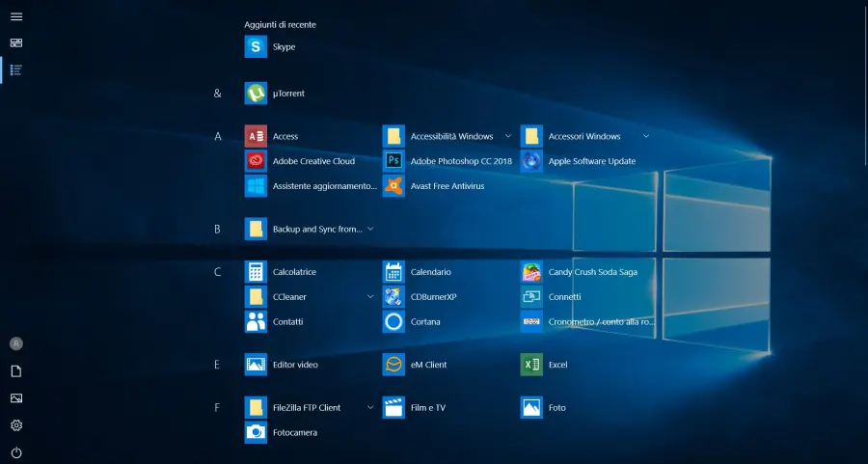Click the Avast Free Antivirus label

448,186
